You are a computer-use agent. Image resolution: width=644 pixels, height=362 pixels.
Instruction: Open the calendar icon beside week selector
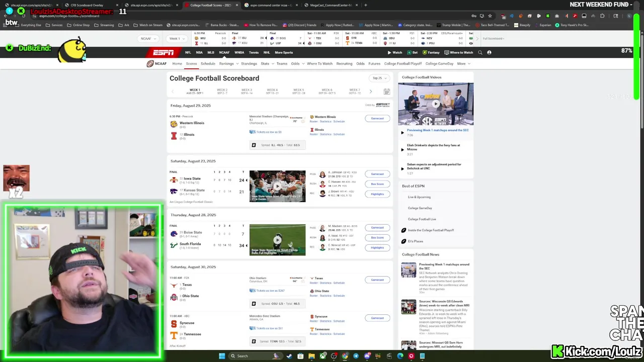[x=386, y=92]
